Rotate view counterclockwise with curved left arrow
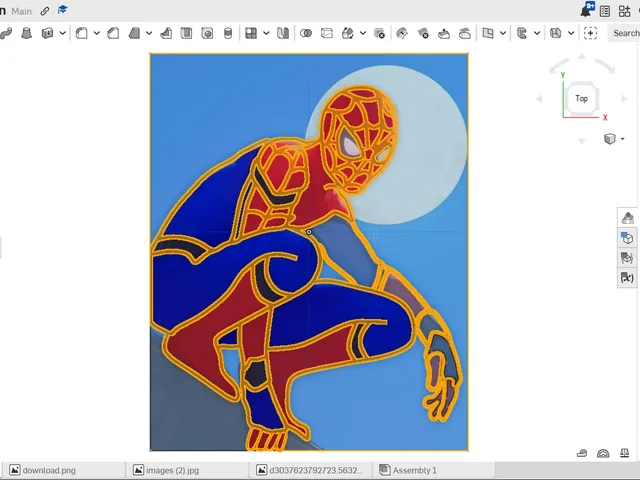The image size is (640, 480). click(x=558, y=66)
